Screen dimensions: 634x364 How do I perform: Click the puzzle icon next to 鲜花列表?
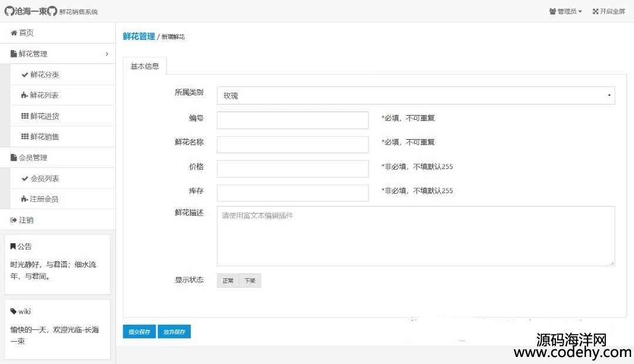(x=25, y=95)
